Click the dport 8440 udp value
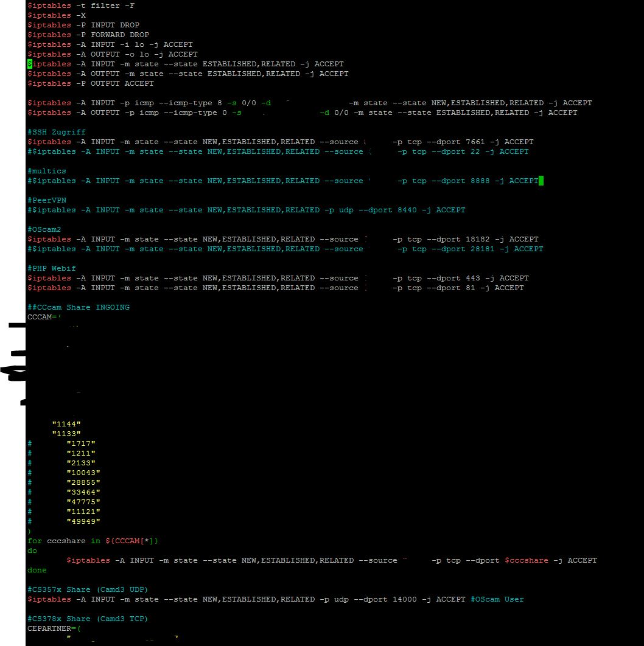This screenshot has height=646, width=644. point(407,210)
